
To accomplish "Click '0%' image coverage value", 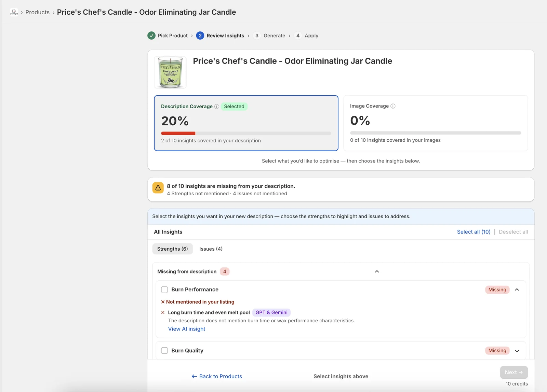I will (x=360, y=121).
